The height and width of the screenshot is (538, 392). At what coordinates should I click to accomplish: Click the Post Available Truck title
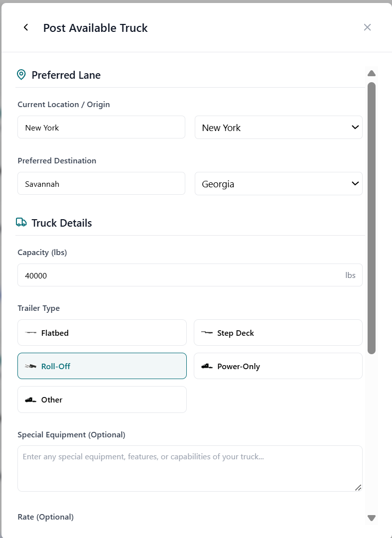95,28
